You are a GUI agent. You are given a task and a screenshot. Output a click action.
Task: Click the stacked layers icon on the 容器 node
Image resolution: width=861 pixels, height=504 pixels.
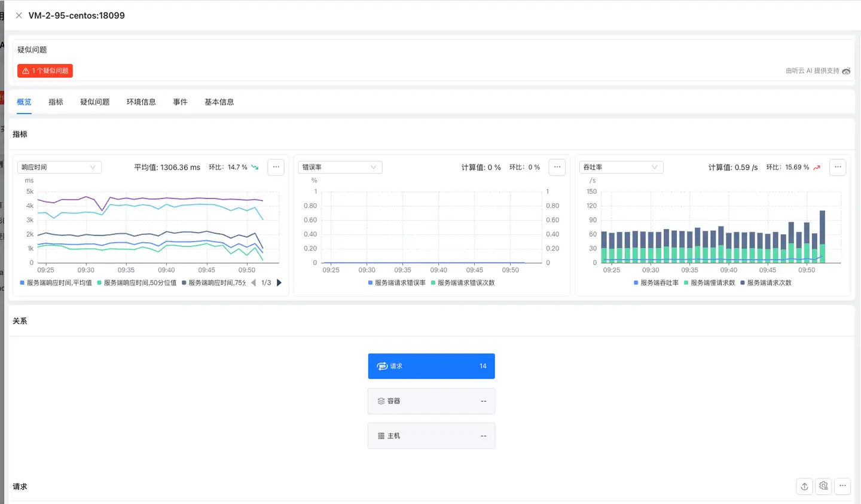383,401
